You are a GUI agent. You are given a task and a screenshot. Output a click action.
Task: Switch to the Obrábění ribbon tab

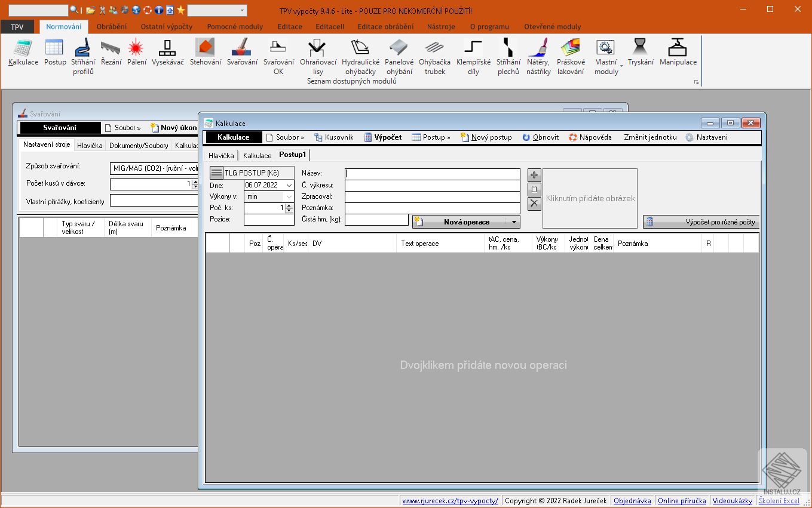point(111,26)
